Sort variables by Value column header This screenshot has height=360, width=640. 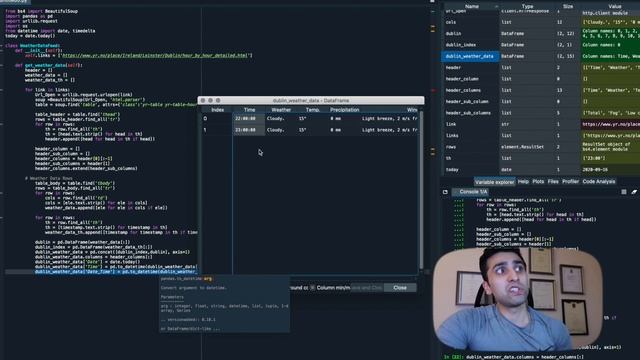(x=614, y=7)
